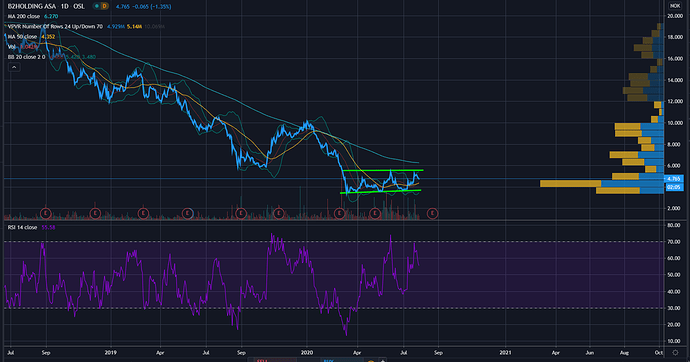Collapse the indicator legend with the chevron

[14, 67]
